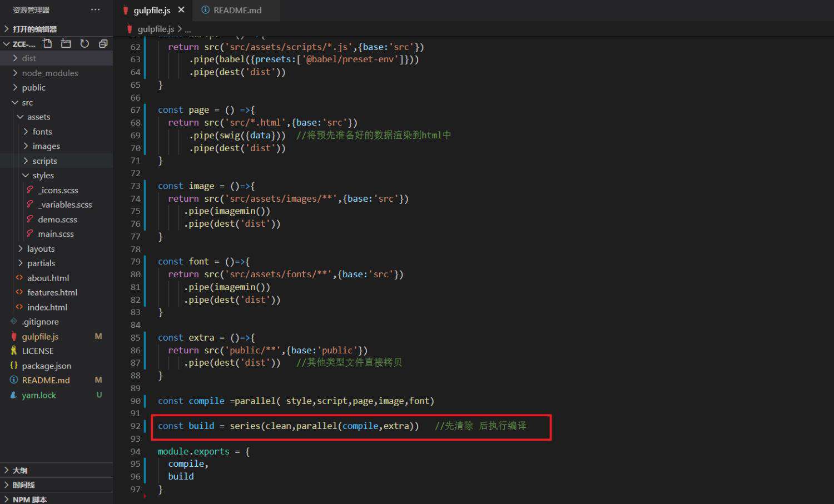The height and width of the screenshot is (504, 834).
Task: Click the 'swig({data})' call on line 69
Action: coord(250,135)
